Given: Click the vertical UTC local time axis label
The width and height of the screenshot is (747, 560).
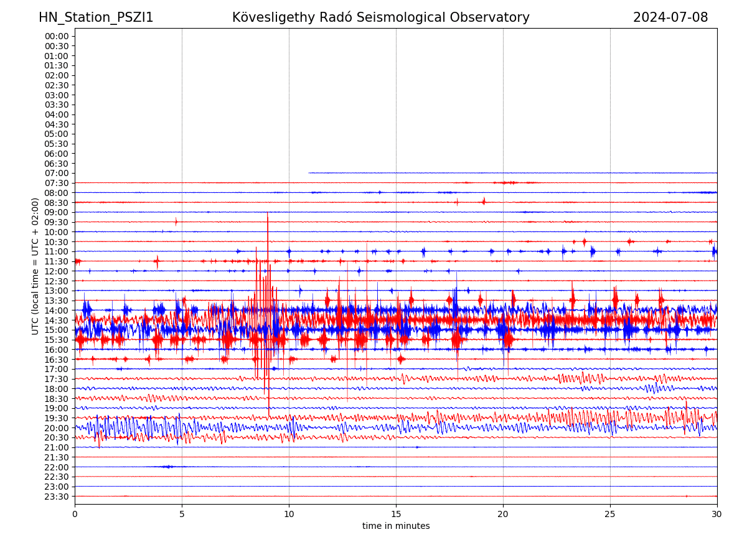Looking at the screenshot, I should [35, 266].
